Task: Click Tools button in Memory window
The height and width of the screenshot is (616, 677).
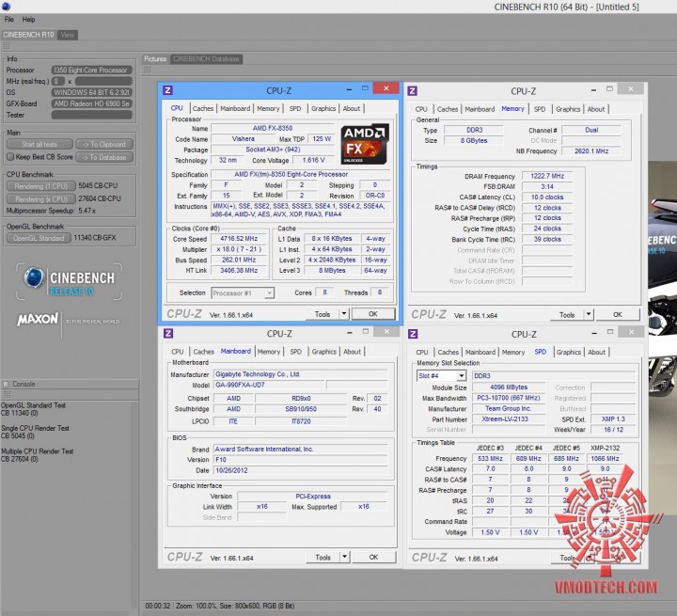Action: pyautogui.click(x=567, y=314)
